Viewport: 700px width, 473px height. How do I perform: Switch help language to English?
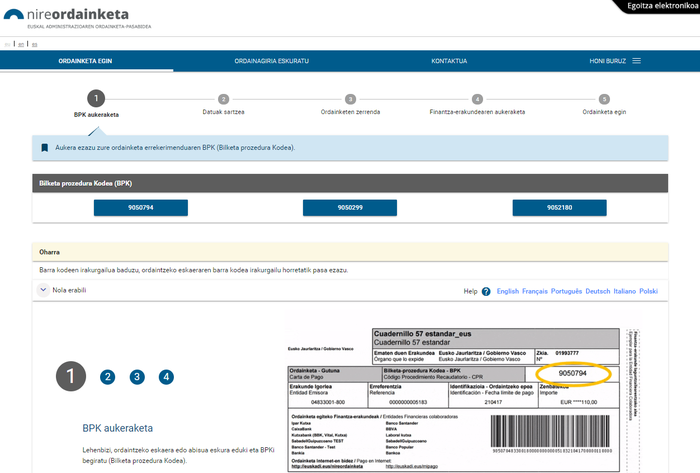pos(508,291)
